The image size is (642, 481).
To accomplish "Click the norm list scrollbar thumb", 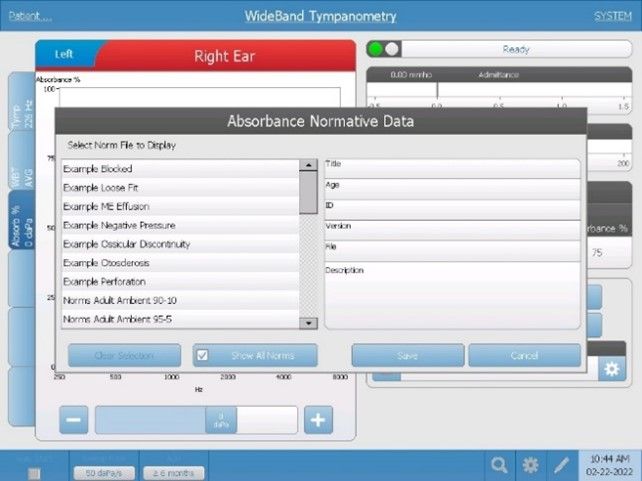I will (308, 192).
